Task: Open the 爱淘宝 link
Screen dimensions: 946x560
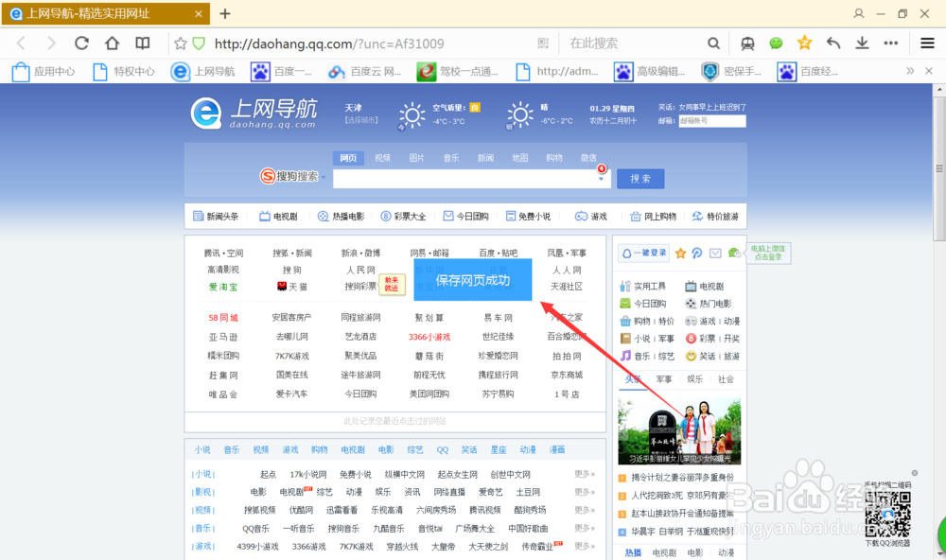Action: [x=223, y=287]
